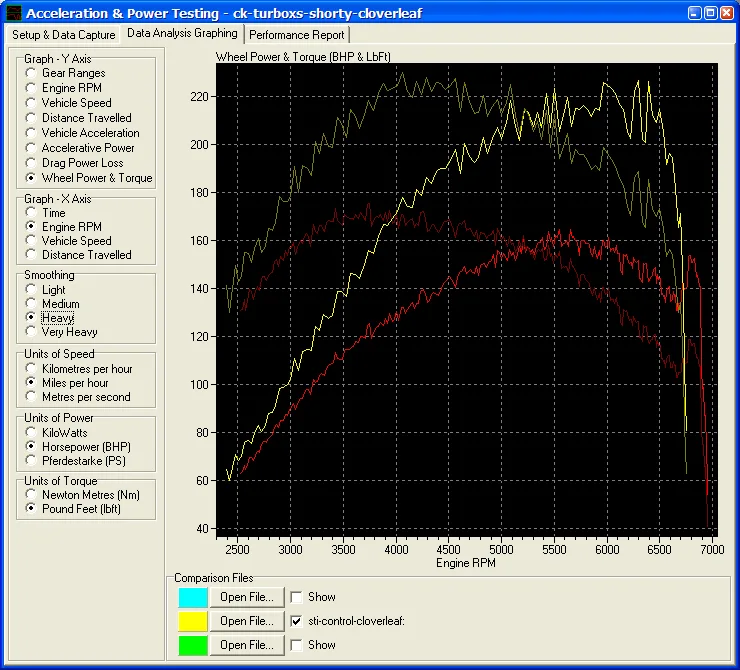Enable Show checkbox for green comparison file
The width and height of the screenshot is (740, 670).
point(296,645)
